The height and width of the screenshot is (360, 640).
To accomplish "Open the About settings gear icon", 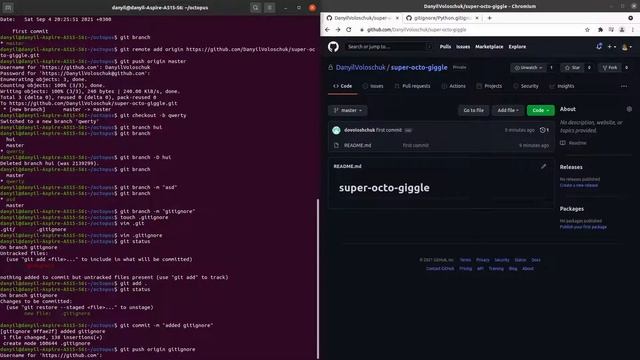I will click(629, 109).
